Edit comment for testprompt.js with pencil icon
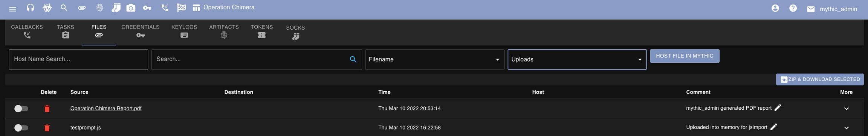The width and height of the screenshot is (868, 136). point(774,127)
